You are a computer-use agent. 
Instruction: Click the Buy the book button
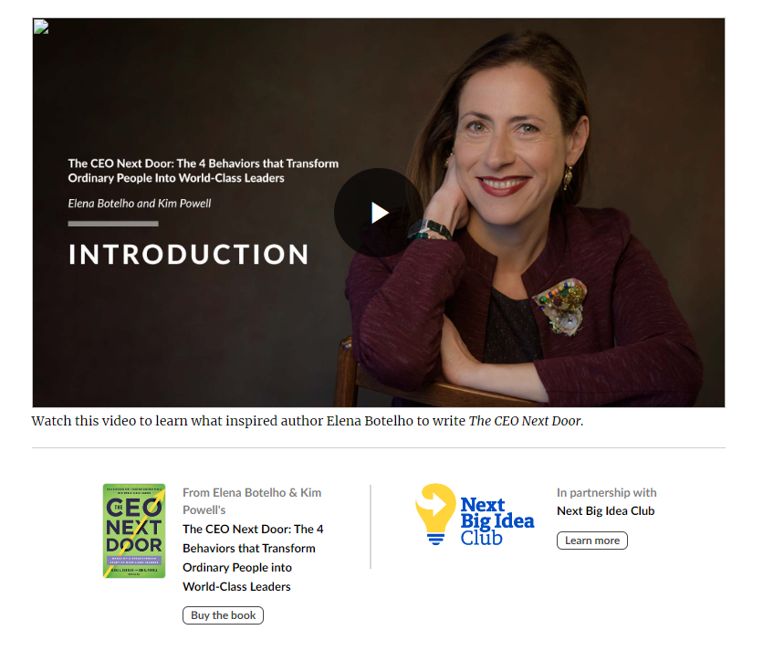point(223,615)
